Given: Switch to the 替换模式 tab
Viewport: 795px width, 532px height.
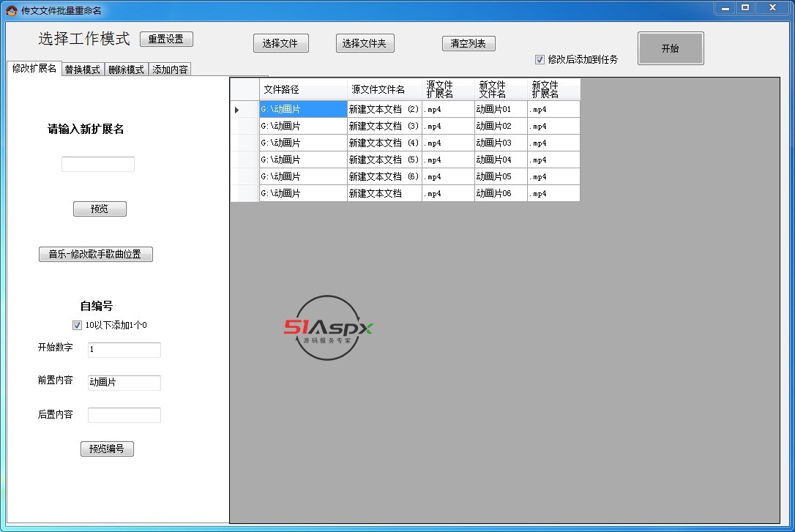Looking at the screenshot, I should [82, 70].
